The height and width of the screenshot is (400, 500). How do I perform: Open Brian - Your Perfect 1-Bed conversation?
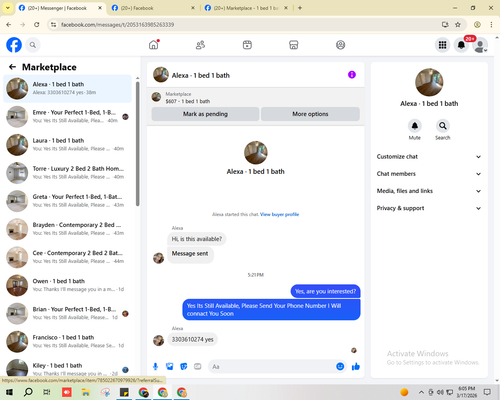click(x=67, y=313)
